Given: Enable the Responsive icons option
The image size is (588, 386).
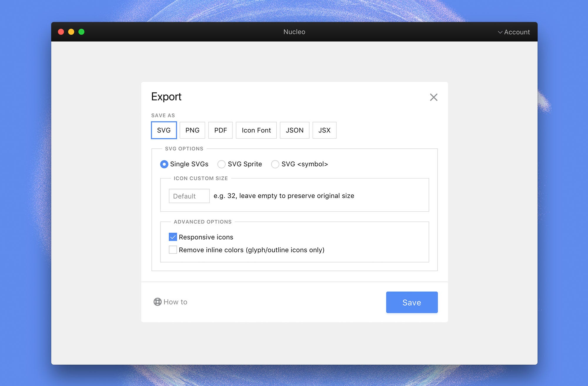Looking at the screenshot, I should click(173, 237).
